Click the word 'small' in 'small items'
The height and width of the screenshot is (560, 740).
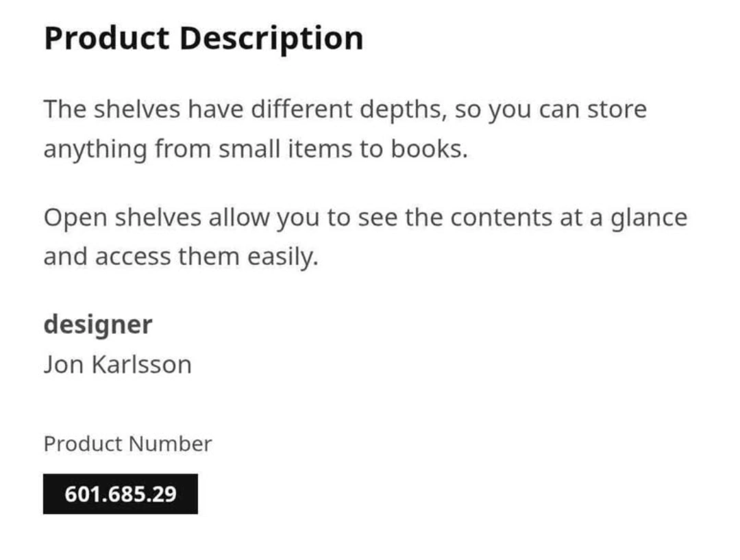coord(249,149)
